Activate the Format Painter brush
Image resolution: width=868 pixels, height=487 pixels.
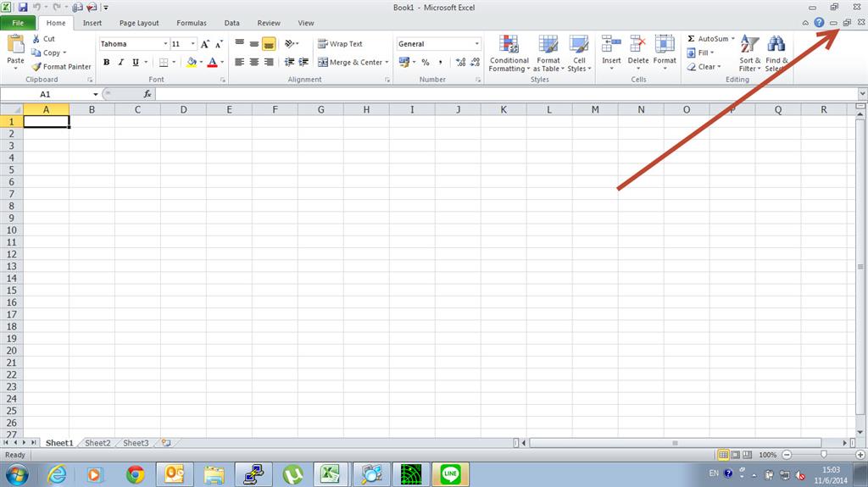click(36, 66)
